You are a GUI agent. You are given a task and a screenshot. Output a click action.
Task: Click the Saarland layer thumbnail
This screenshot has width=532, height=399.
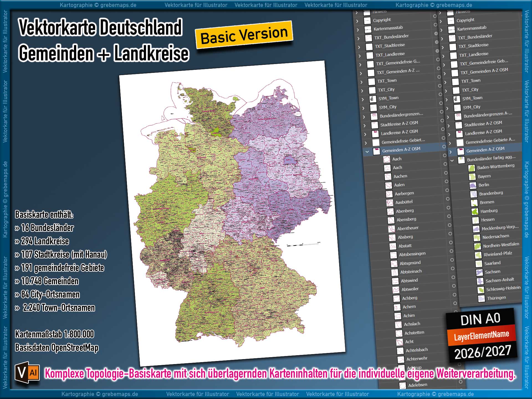point(479,264)
